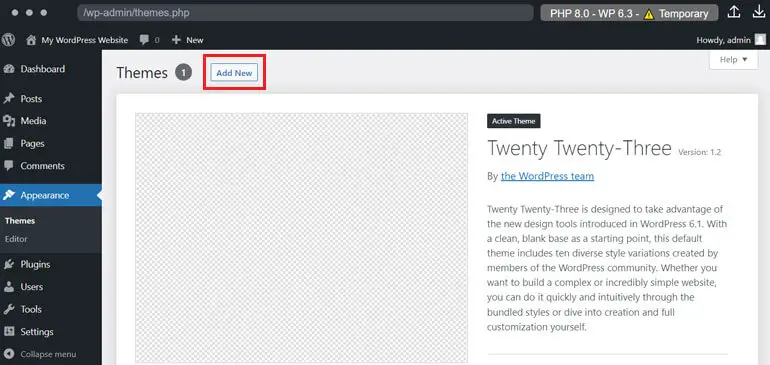Click the Themes page heading
This screenshot has height=365, width=770.
[142, 73]
